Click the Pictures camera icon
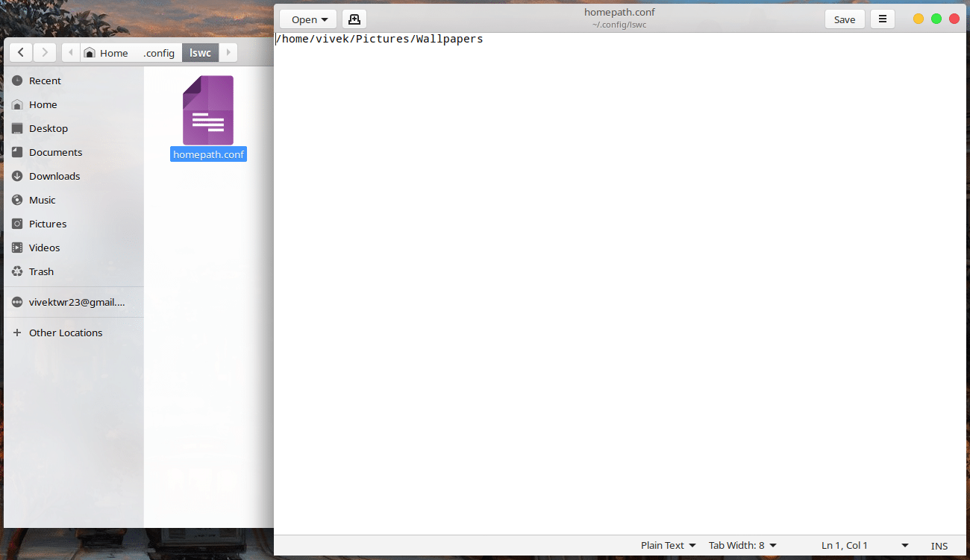 (17, 224)
